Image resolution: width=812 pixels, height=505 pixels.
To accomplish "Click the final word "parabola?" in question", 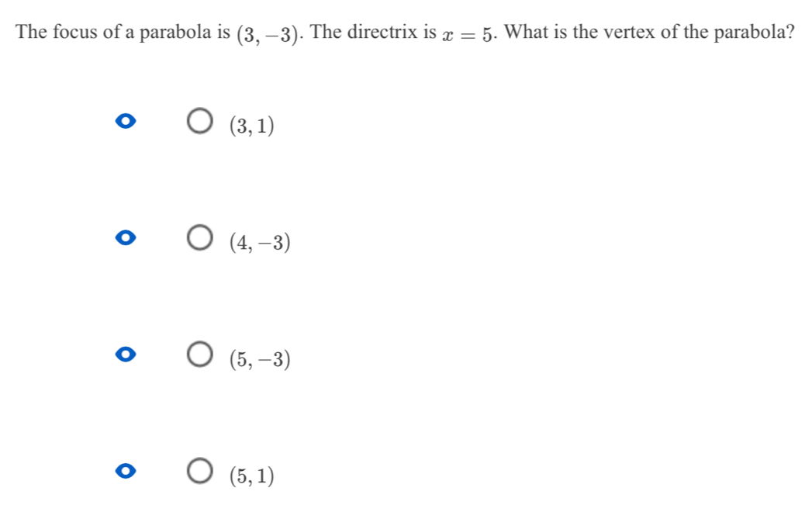I will click(x=755, y=33).
